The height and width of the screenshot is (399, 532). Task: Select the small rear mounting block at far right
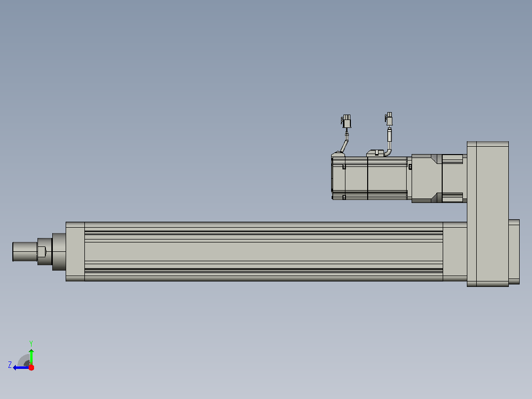514,252
